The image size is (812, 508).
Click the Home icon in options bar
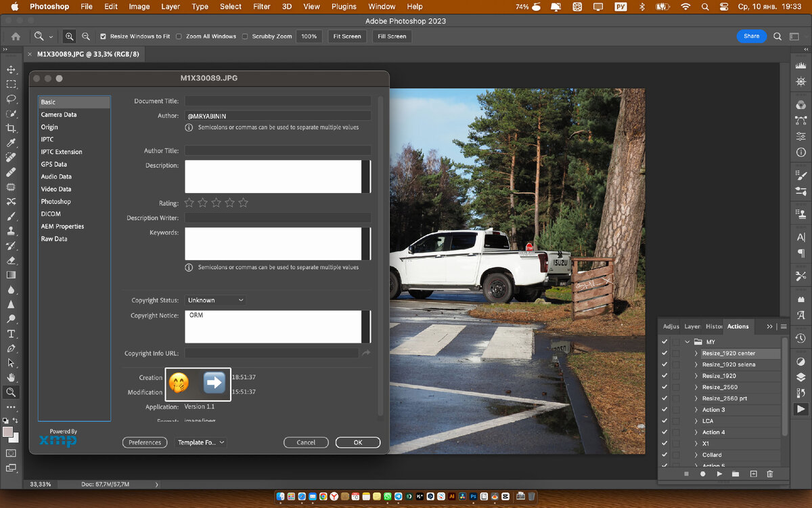pos(16,37)
